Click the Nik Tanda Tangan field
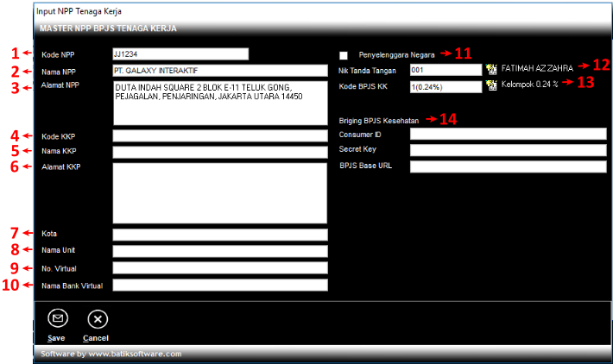 [x=446, y=70]
